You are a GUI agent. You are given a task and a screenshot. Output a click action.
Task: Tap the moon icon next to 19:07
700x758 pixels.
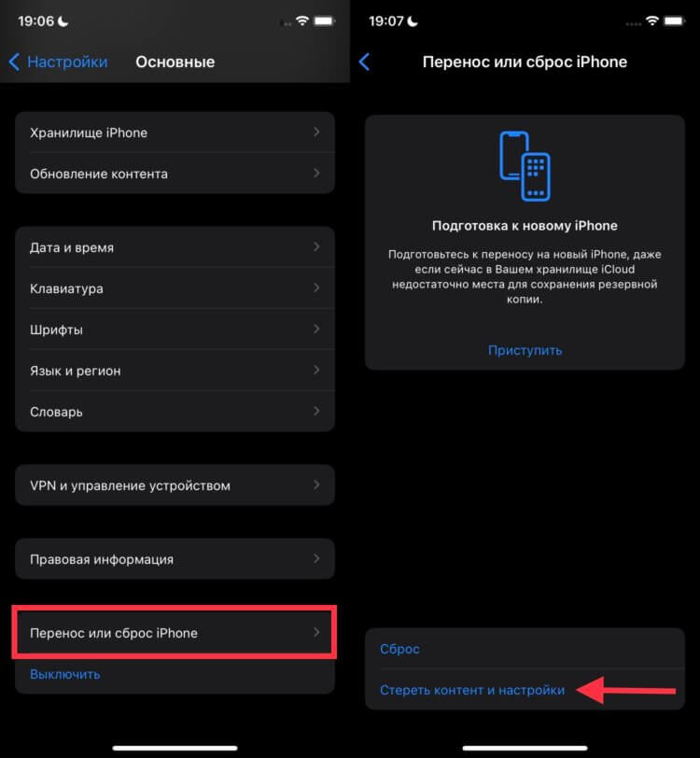pyautogui.click(x=413, y=21)
